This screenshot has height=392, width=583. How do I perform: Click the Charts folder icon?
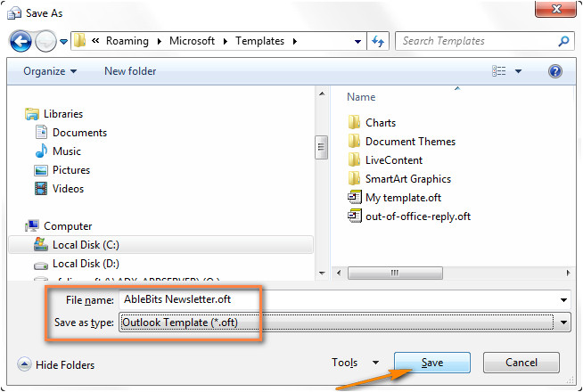(354, 122)
